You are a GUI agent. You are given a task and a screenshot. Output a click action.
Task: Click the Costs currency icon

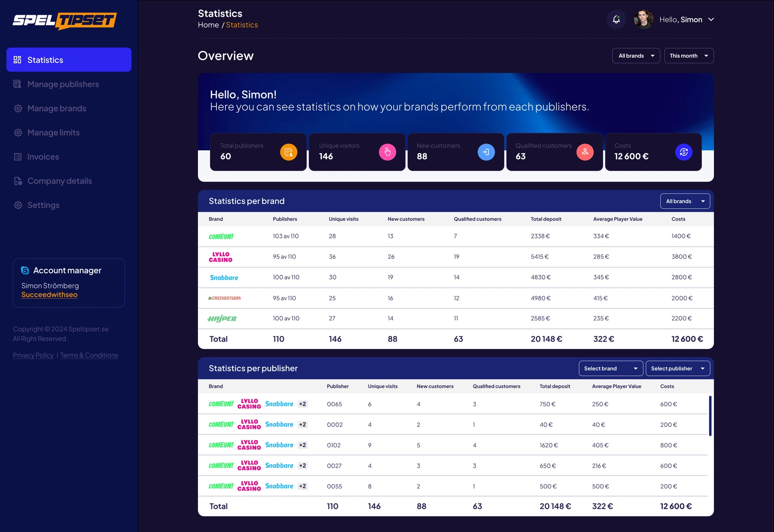(x=684, y=152)
